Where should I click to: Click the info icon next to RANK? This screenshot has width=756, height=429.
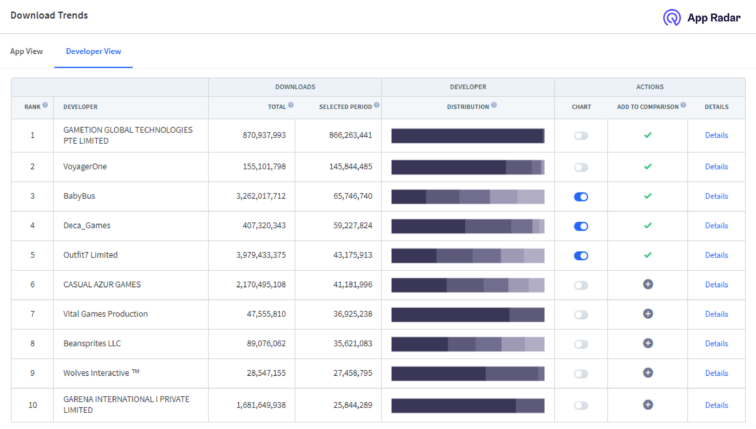click(45, 105)
